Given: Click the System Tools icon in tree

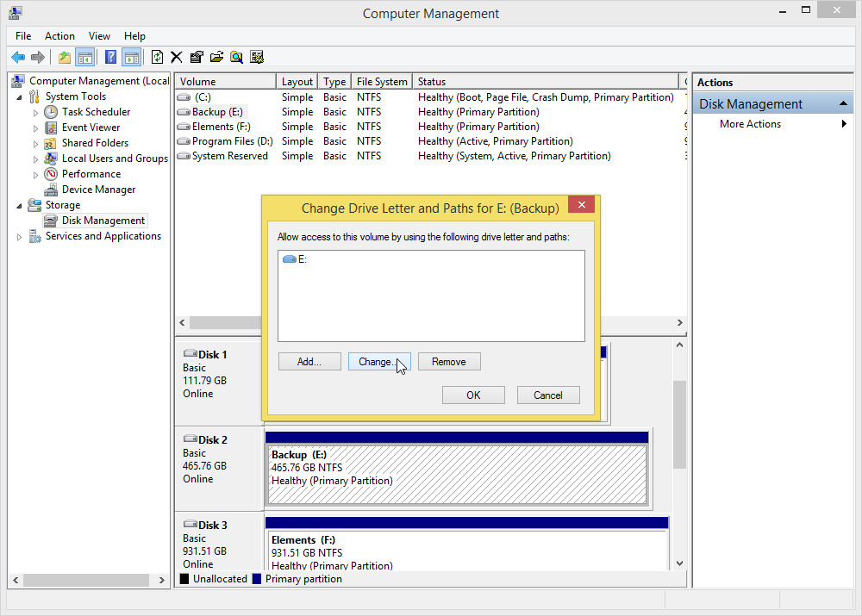Looking at the screenshot, I should (x=34, y=96).
